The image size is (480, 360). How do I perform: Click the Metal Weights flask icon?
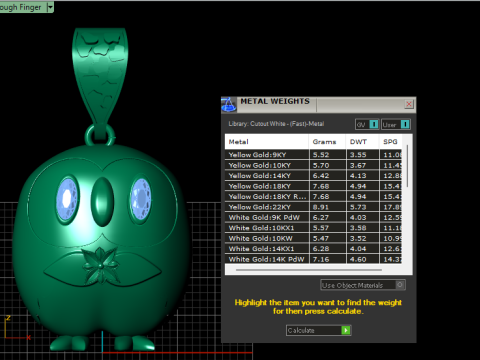(229, 105)
